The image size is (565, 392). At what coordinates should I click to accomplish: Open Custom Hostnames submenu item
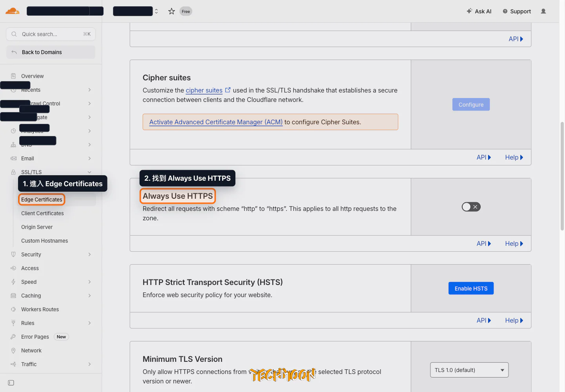coord(44,241)
